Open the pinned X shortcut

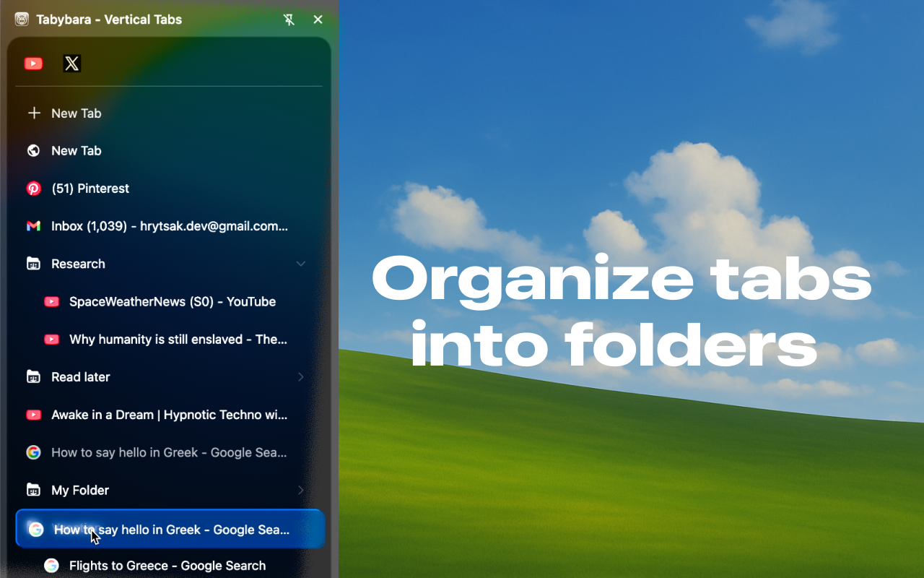click(x=71, y=64)
